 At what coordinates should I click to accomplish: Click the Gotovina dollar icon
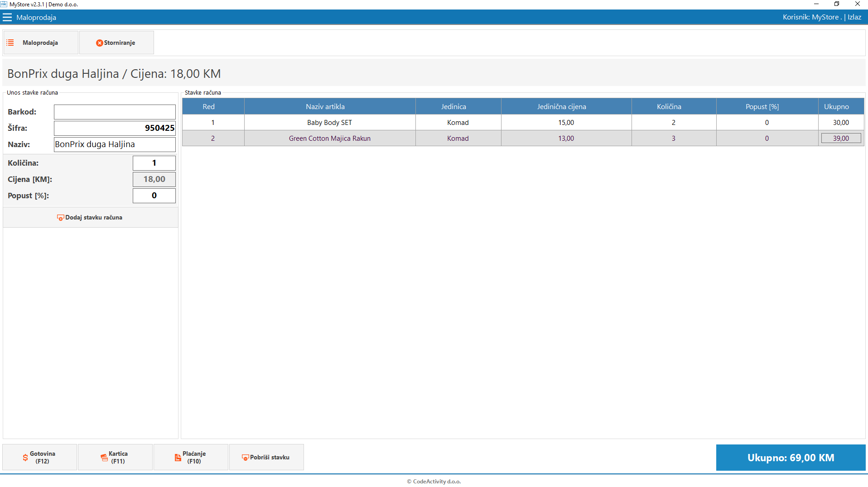click(x=25, y=458)
